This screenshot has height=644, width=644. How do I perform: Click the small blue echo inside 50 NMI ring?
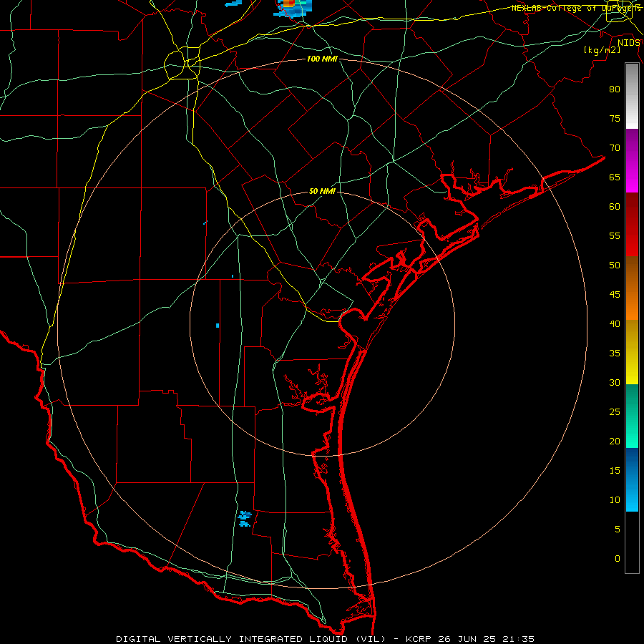pyautogui.click(x=218, y=326)
